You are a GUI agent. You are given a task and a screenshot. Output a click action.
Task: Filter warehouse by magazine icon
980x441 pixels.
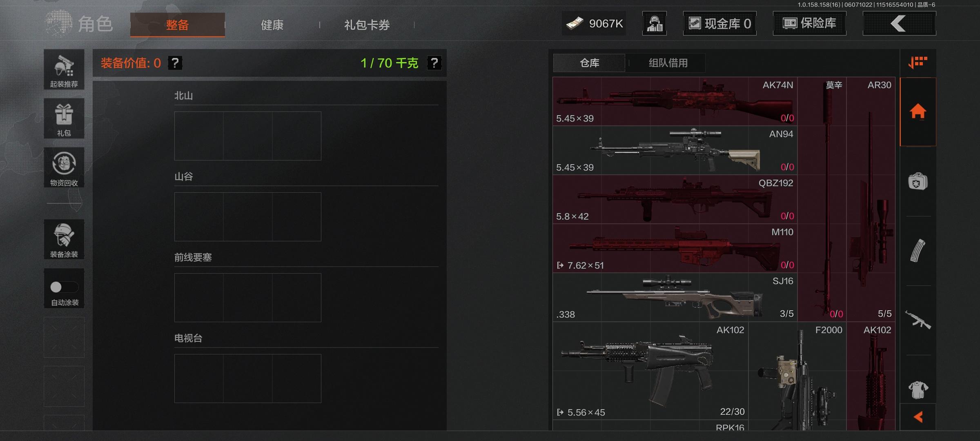click(918, 250)
